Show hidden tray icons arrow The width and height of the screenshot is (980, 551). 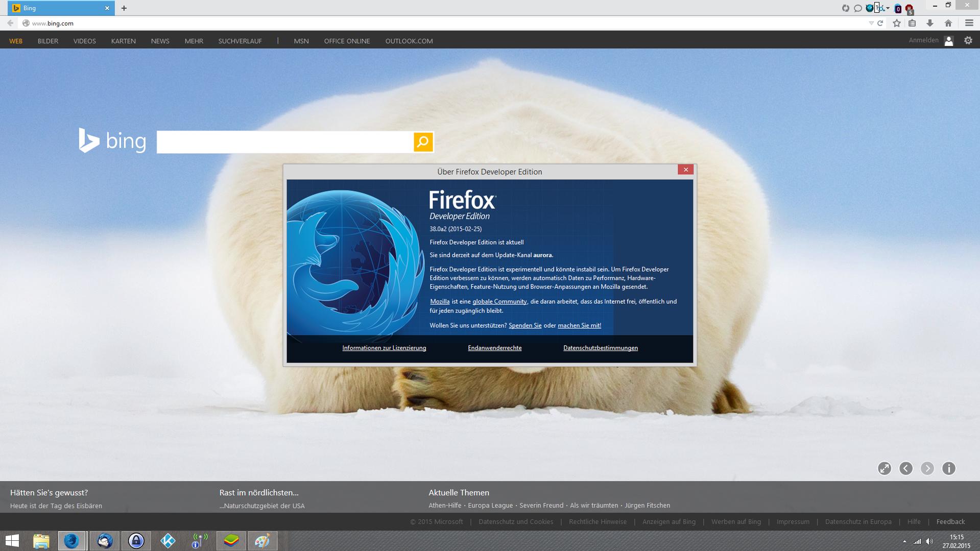coord(904,541)
